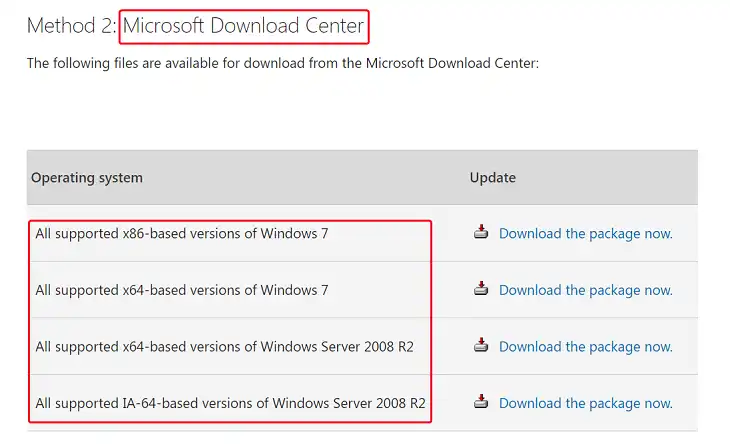Click 'Windows Server 2008 R2' in IA-64 row
This screenshot has width=730, height=444.
point(349,404)
